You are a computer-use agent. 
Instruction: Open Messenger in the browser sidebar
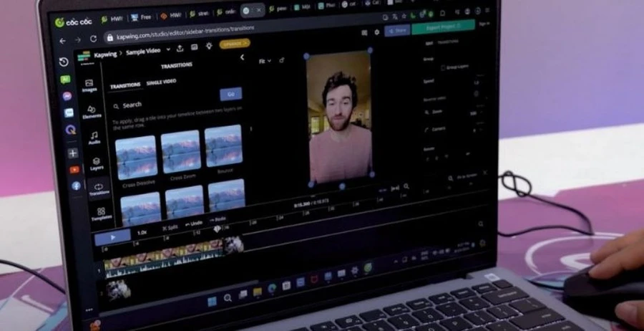(x=67, y=96)
